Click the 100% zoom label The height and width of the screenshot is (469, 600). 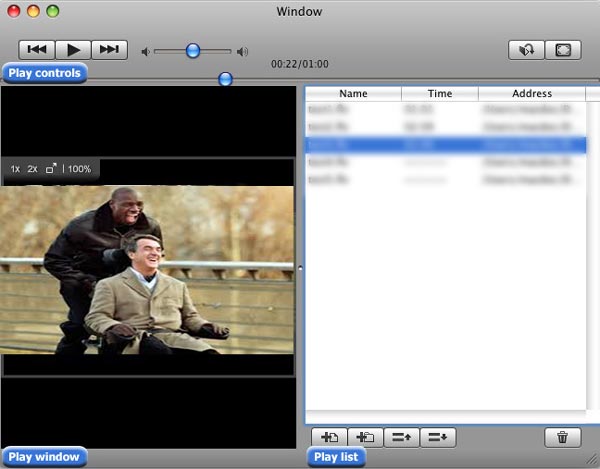click(x=79, y=169)
